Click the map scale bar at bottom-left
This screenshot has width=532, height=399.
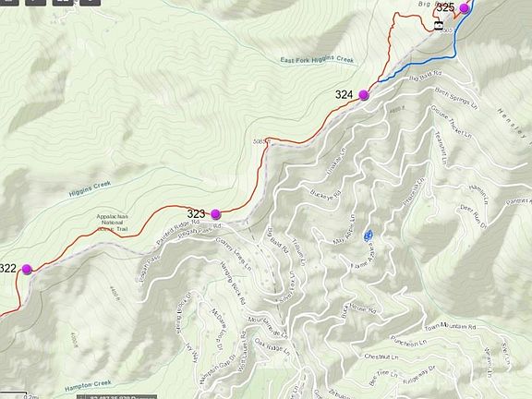14,394
